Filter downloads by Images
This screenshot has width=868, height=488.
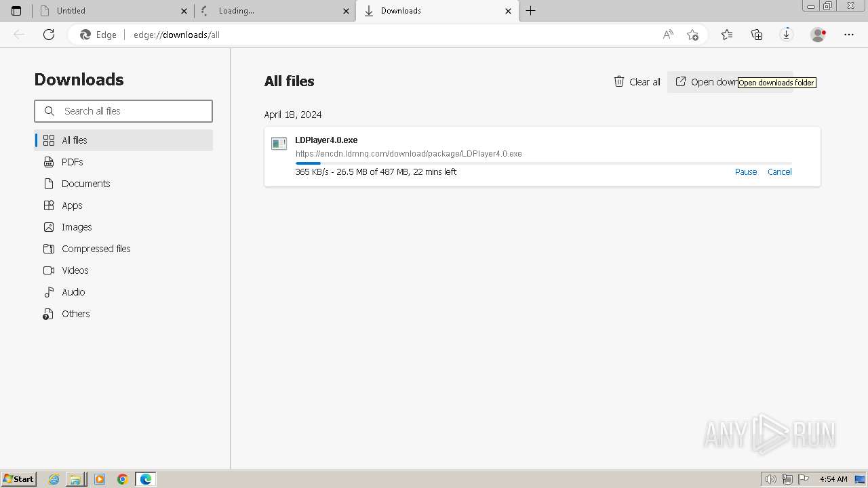click(123, 227)
